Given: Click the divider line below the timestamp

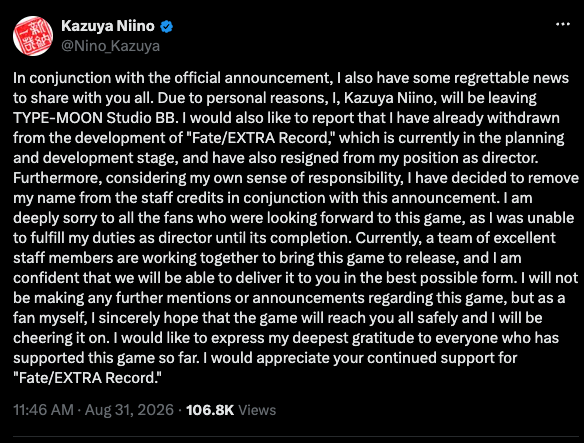Looking at the screenshot, I should point(296,436).
